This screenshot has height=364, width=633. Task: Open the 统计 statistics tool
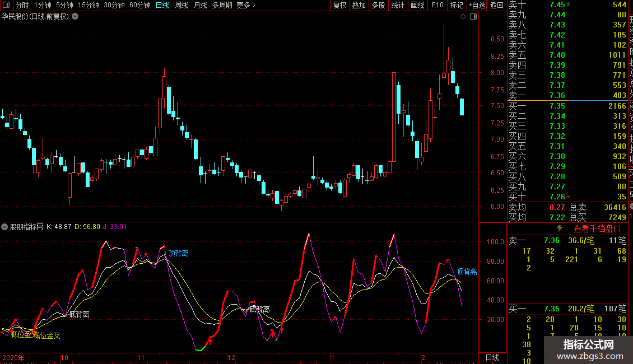coord(398,5)
